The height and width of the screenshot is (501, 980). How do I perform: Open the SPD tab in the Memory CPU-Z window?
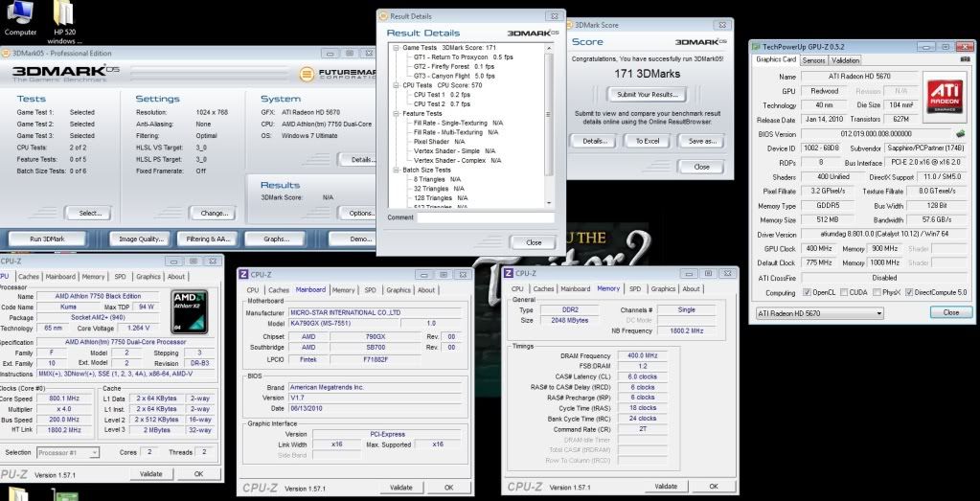(634, 288)
